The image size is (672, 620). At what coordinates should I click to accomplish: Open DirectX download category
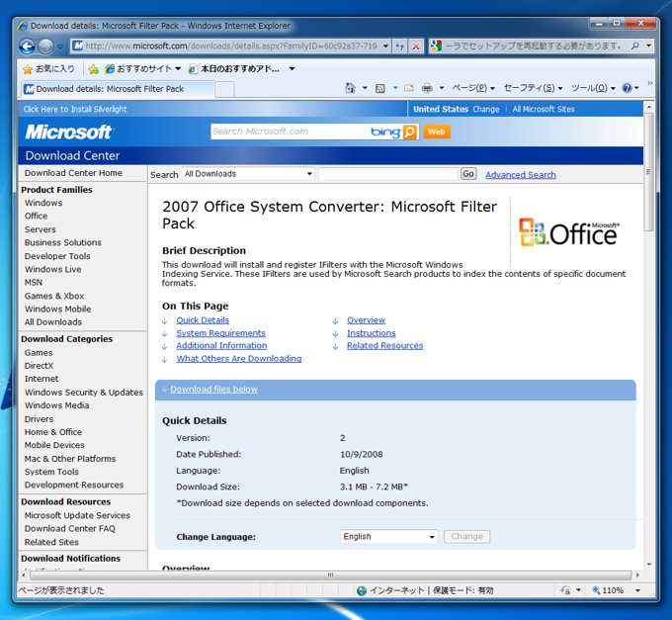39,365
